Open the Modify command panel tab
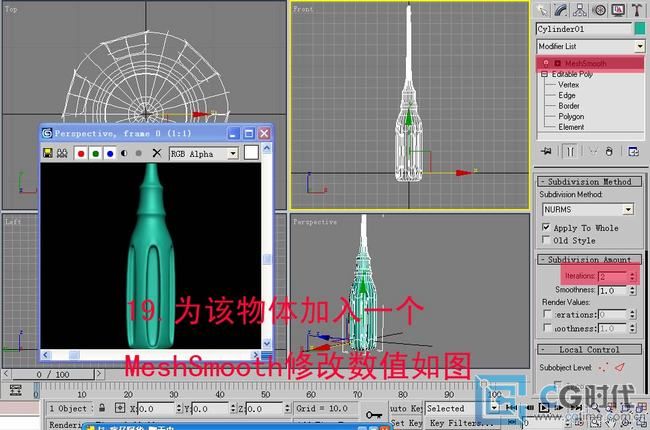Viewport: 650px width, 430px height. [x=560, y=10]
